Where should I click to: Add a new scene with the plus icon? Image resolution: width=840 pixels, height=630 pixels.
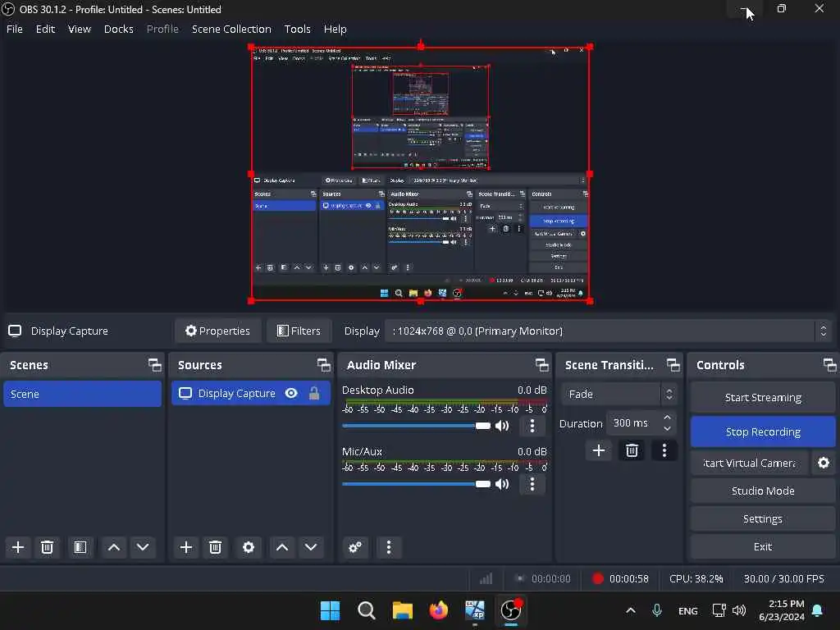(x=18, y=547)
